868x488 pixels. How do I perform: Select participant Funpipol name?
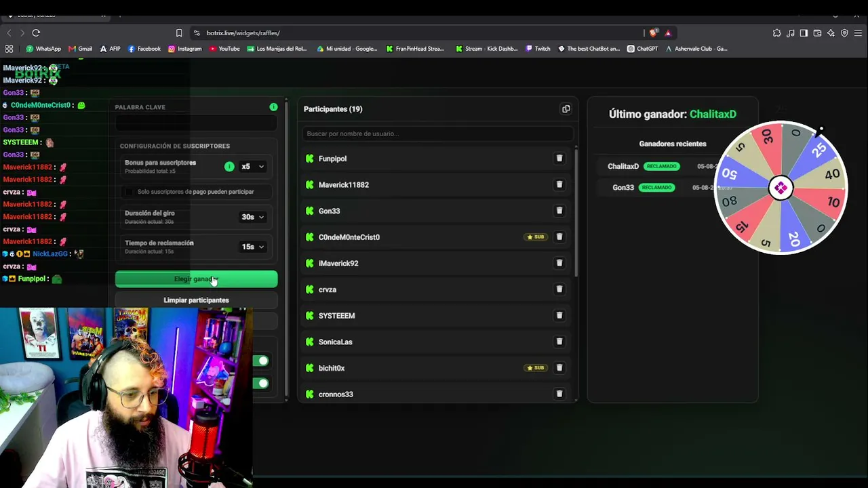[x=332, y=159]
